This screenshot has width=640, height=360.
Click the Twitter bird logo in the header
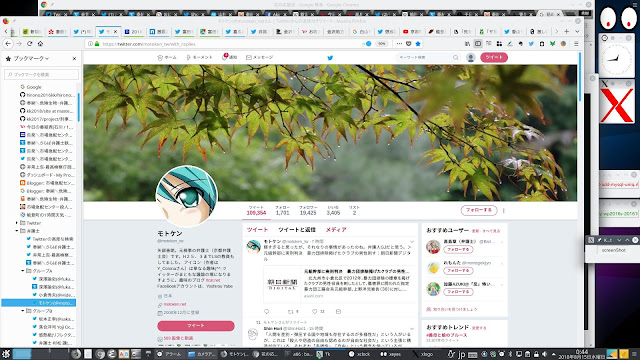point(330,58)
